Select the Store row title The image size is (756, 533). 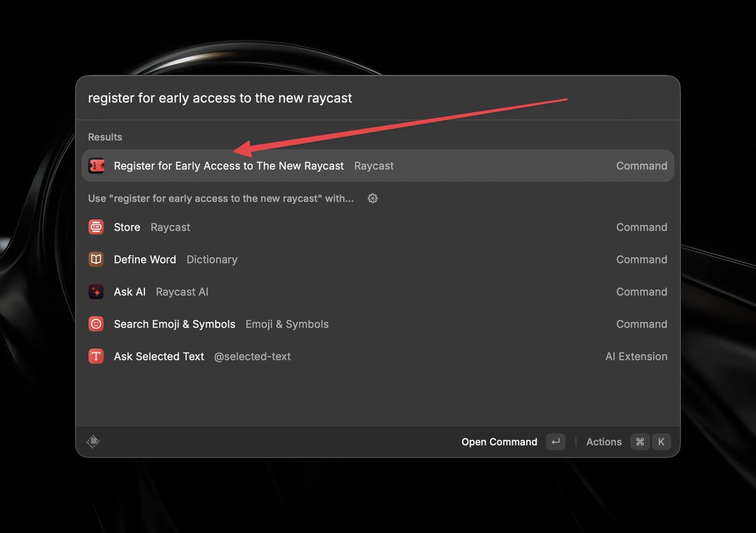pyautogui.click(x=127, y=227)
